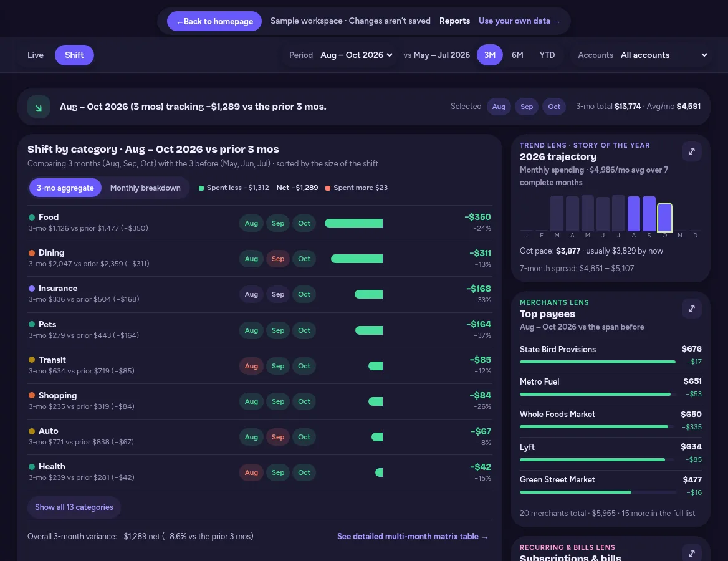Click the Food shift bar

(x=354, y=223)
